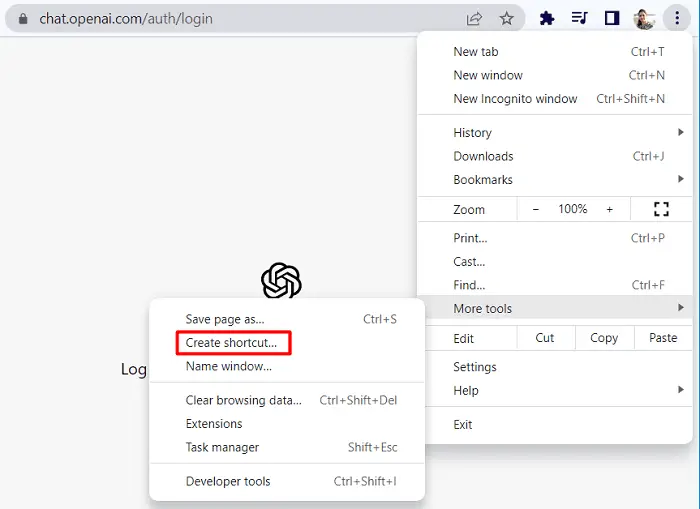This screenshot has width=700, height=509.
Task: Click the OpenAI logo on the page
Action: pyautogui.click(x=281, y=280)
